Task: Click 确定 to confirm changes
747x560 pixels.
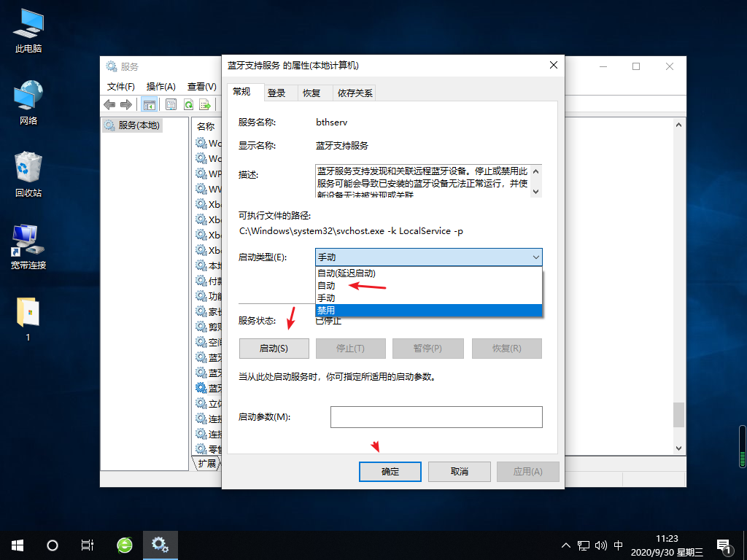Action: click(x=390, y=471)
